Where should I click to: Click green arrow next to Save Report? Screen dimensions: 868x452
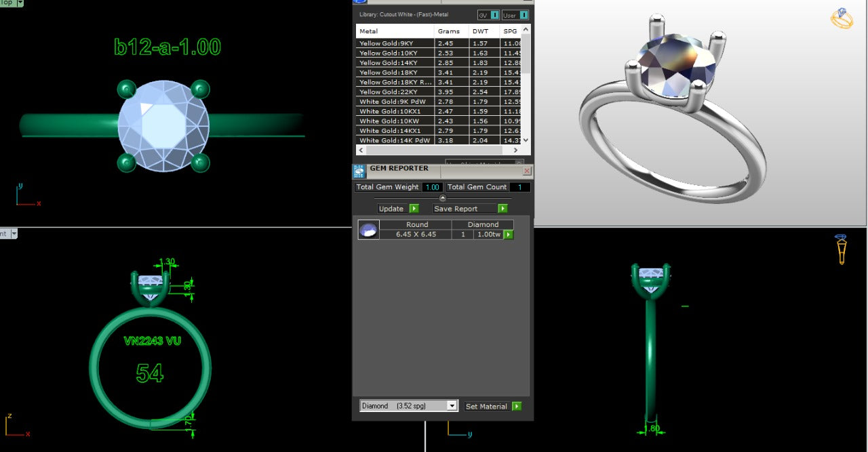[502, 209]
